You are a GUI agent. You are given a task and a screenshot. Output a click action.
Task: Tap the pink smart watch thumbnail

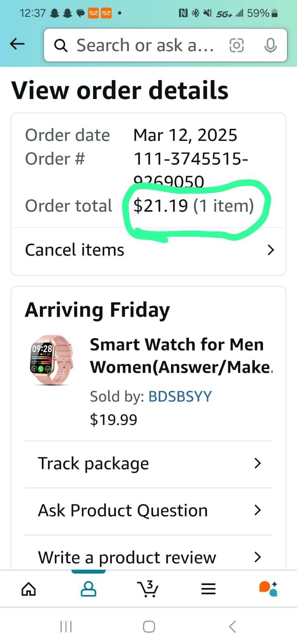pos(52,359)
